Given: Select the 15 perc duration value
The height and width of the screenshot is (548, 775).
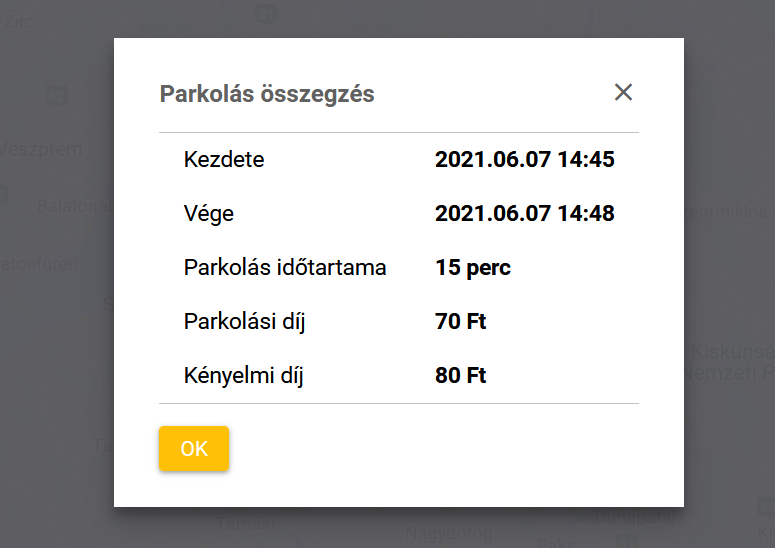Looking at the screenshot, I should click(473, 267).
